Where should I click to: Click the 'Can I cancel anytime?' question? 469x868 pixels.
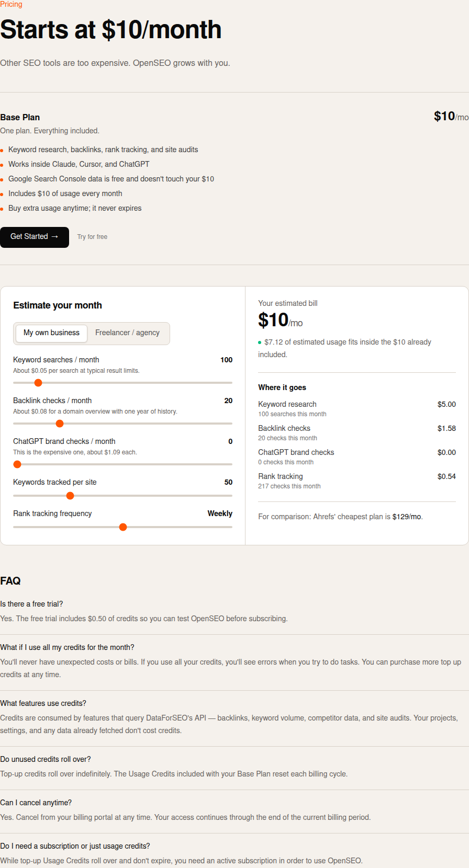pyautogui.click(x=36, y=803)
